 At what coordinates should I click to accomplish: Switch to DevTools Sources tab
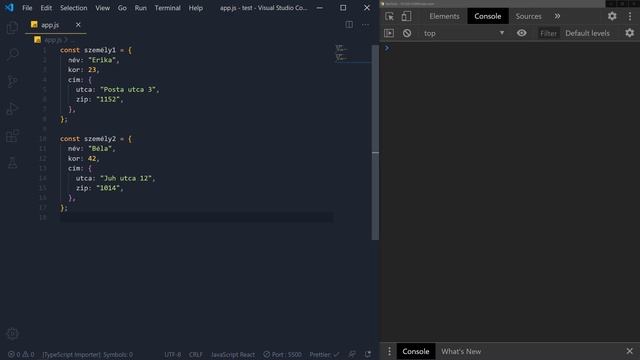click(x=528, y=16)
